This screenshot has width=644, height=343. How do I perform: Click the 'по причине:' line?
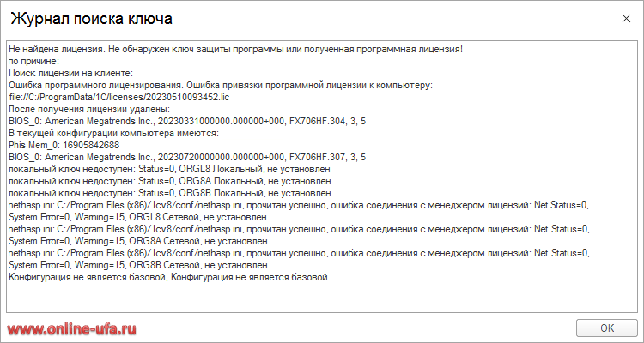[34, 62]
